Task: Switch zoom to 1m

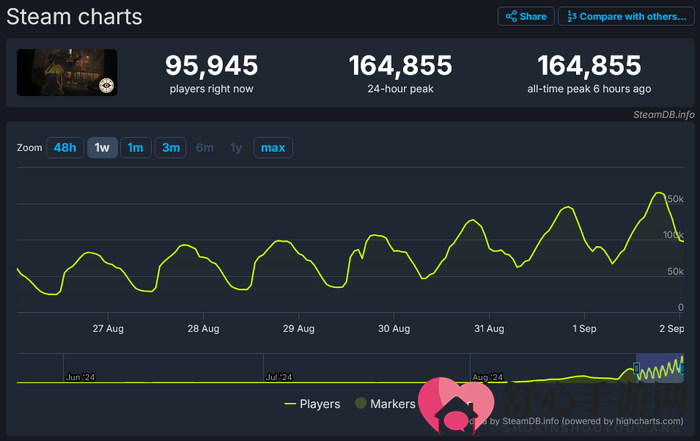Action: [136, 148]
